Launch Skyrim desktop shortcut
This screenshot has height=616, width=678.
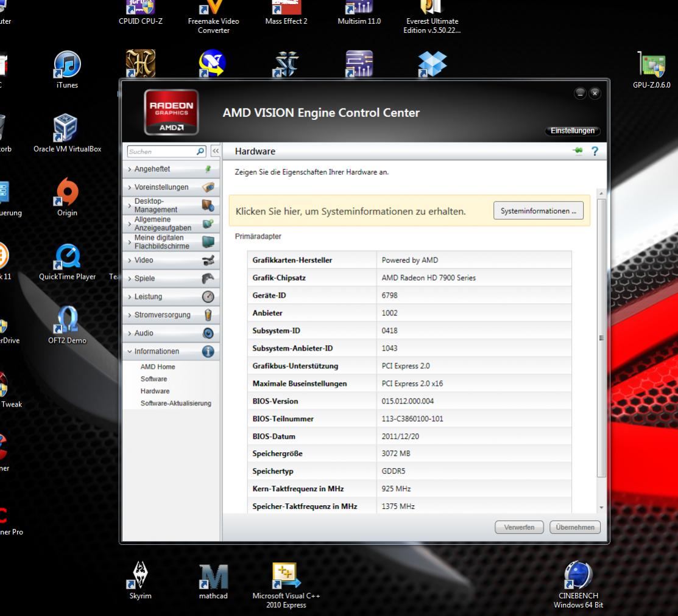tap(140, 579)
